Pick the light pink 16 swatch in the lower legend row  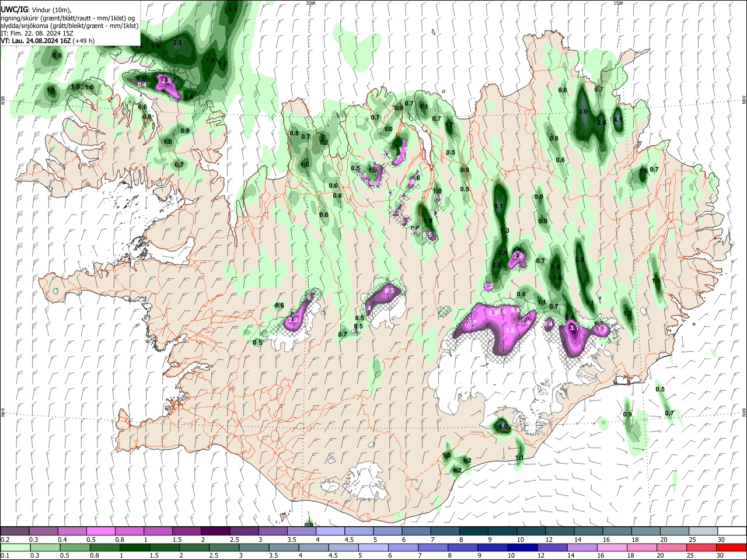click(x=612, y=547)
